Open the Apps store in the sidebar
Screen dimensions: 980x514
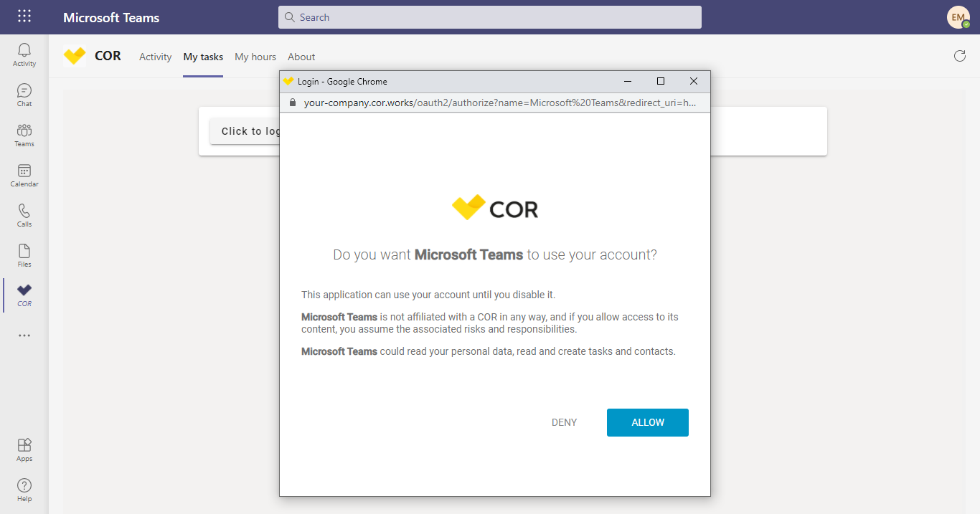point(24,449)
